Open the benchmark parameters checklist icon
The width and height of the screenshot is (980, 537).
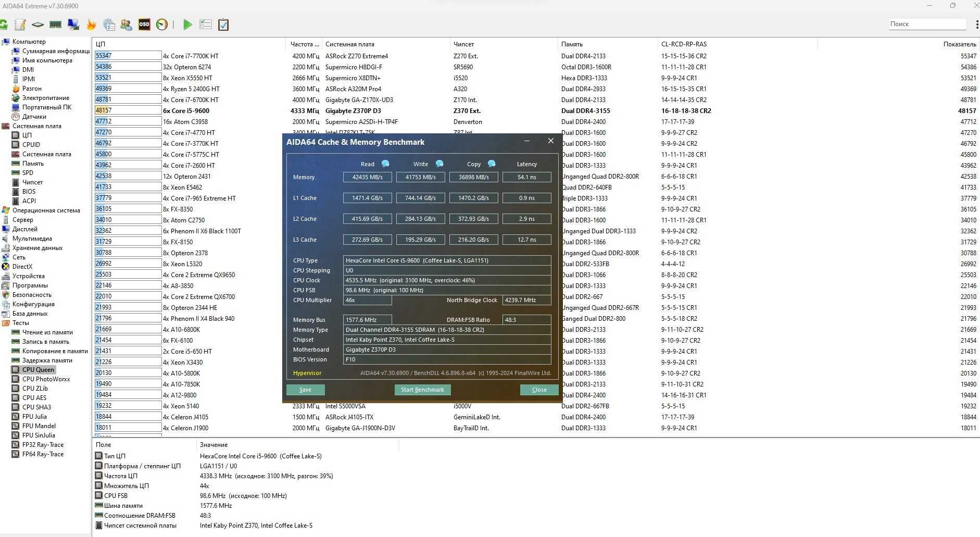pos(206,24)
